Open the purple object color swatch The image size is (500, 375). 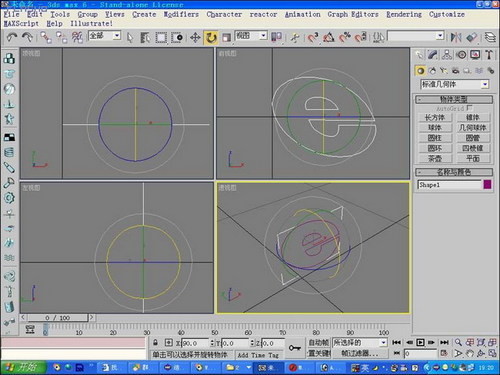point(487,185)
